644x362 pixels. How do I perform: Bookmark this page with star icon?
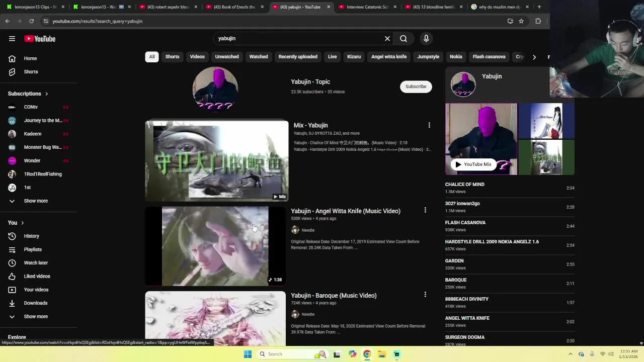pos(521,21)
